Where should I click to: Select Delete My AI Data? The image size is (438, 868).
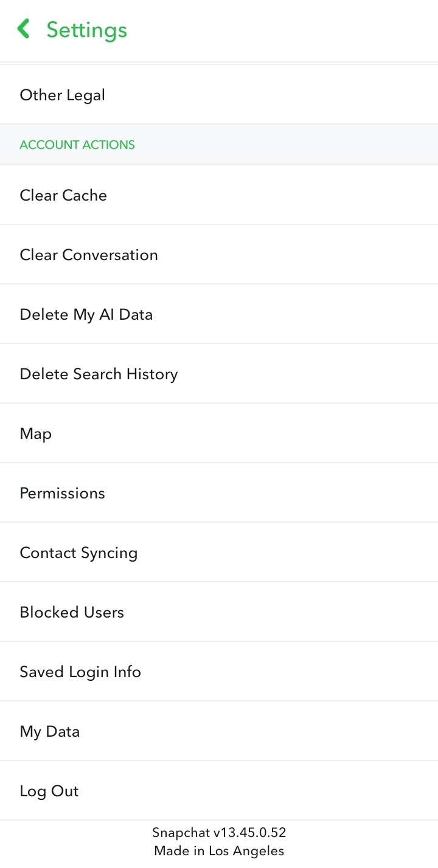219,314
